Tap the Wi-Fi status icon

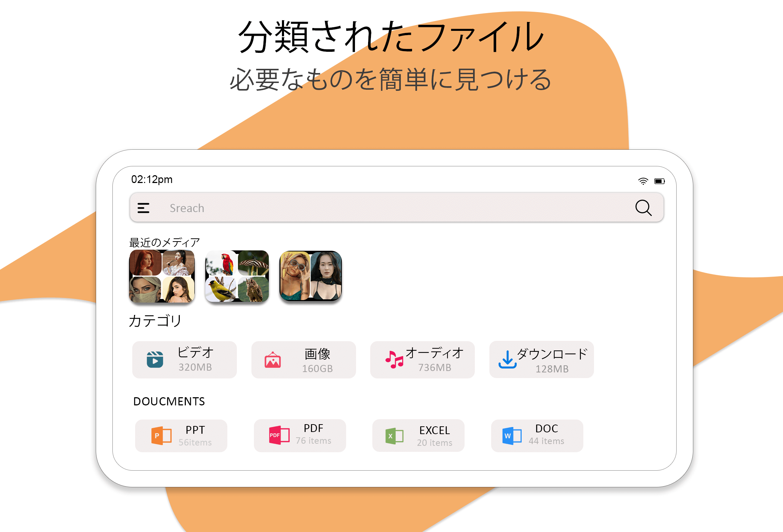click(643, 181)
